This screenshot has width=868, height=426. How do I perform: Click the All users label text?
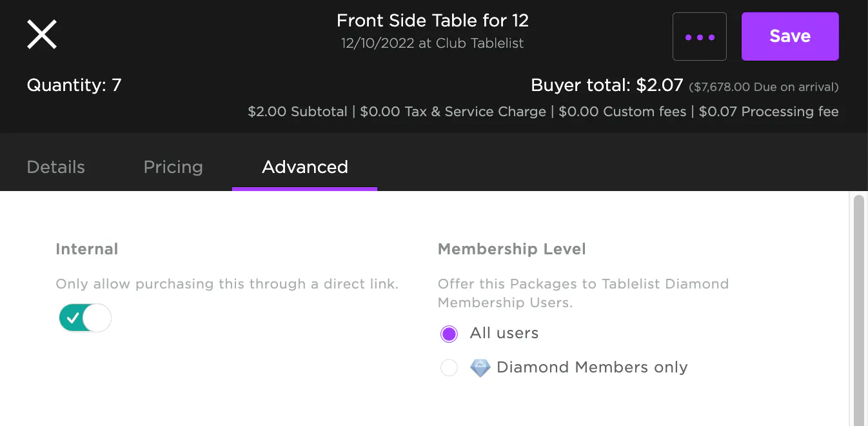tap(504, 333)
